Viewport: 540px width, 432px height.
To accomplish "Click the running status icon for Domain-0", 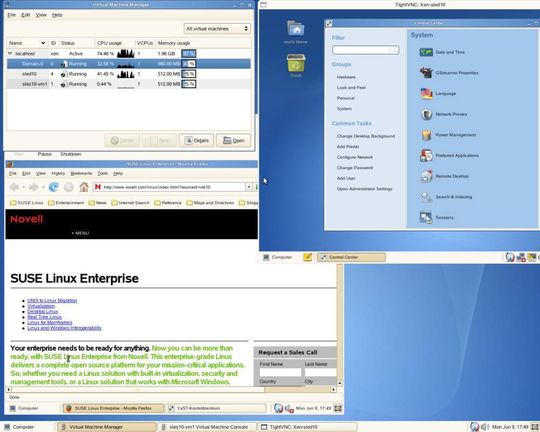I will pyautogui.click(x=64, y=64).
